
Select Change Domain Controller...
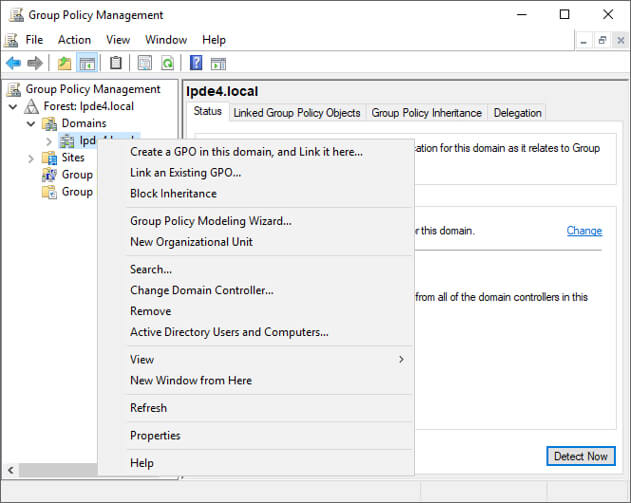pyautogui.click(x=256, y=290)
